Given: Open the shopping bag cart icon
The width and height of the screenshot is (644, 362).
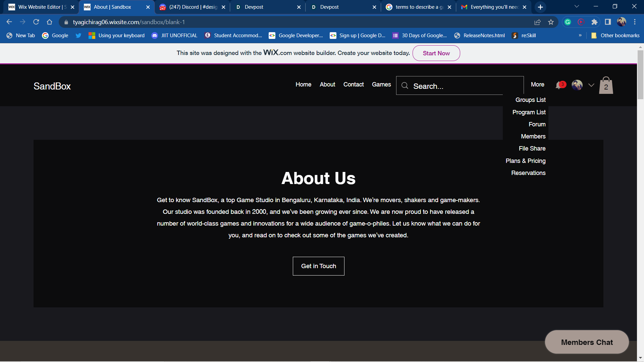Looking at the screenshot, I should tap(606, 85).
